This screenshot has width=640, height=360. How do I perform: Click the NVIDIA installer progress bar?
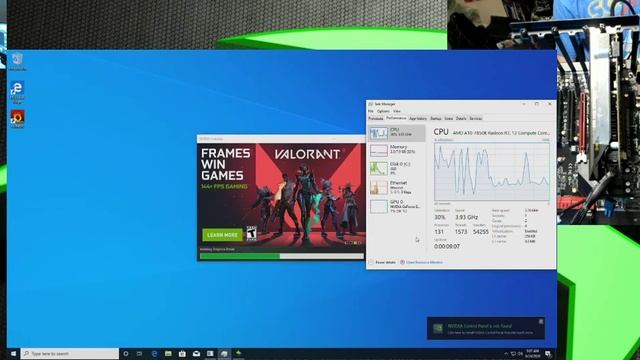282,256
